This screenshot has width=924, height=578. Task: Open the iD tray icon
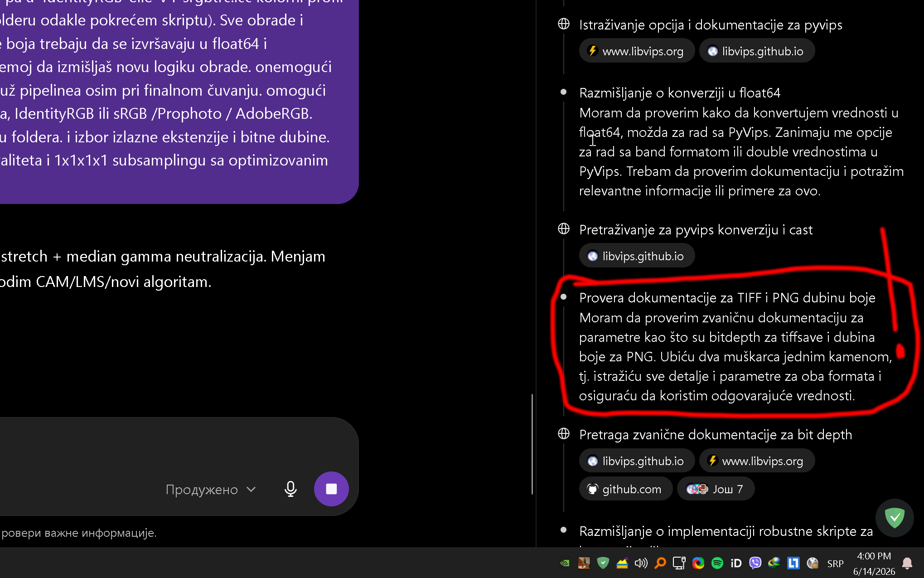coord(736,563)
